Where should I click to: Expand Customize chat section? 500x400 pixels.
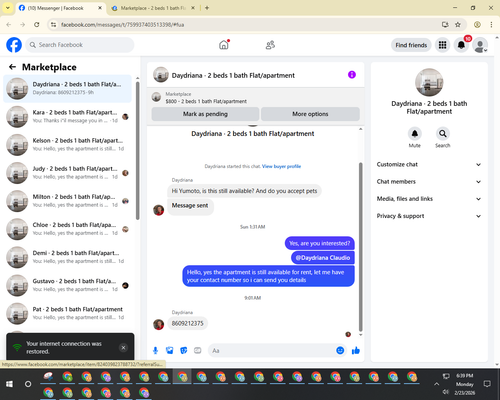tap(429, 164)
